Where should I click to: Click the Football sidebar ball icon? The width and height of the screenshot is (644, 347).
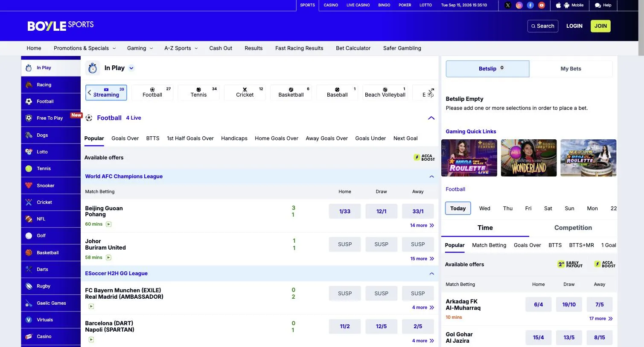click(x=29, y=101)
